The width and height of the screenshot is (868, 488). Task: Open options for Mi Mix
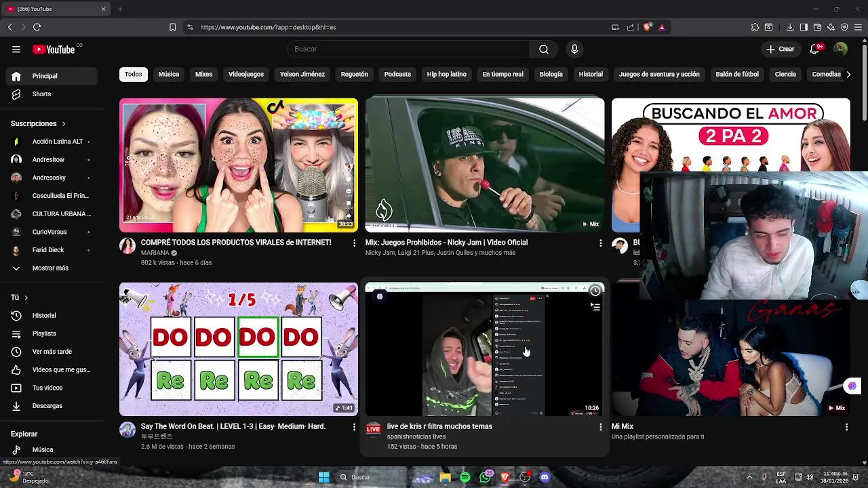(x=846, y=427)
